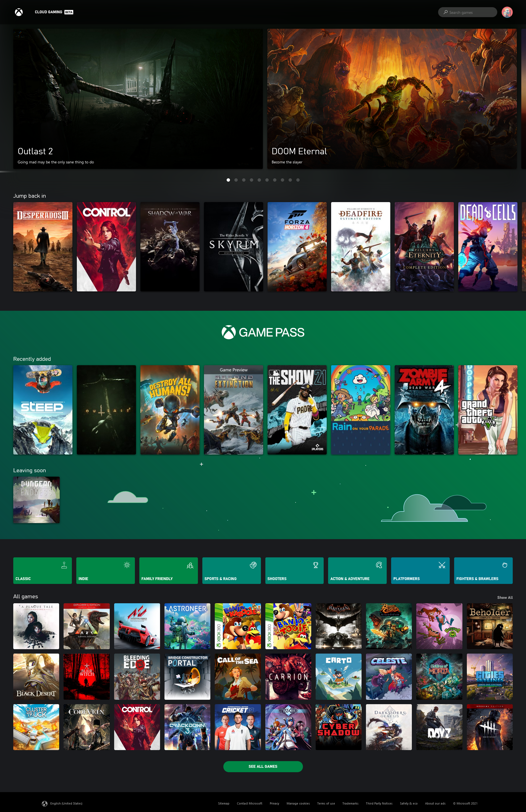Open Beholder Complete Edition tile
Viewport: 526px width, 812px height.
[x=490, y=626]
